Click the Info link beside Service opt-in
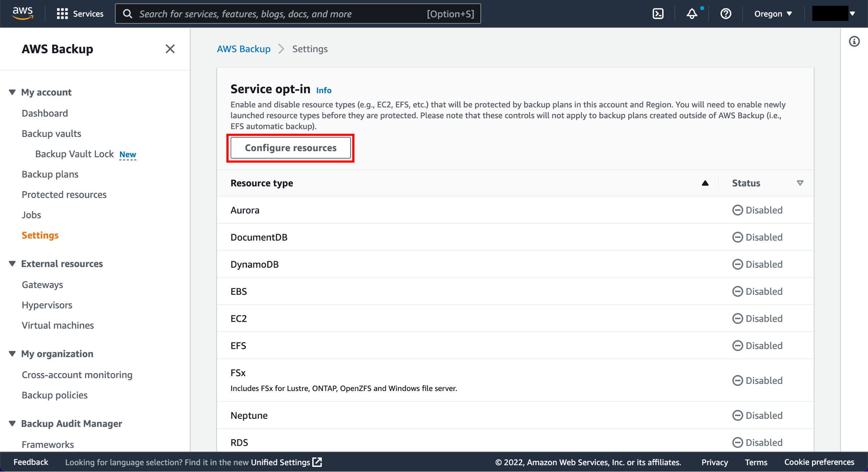Image resolution: width=868 pixels, height=472 pixels. (324, 90)
